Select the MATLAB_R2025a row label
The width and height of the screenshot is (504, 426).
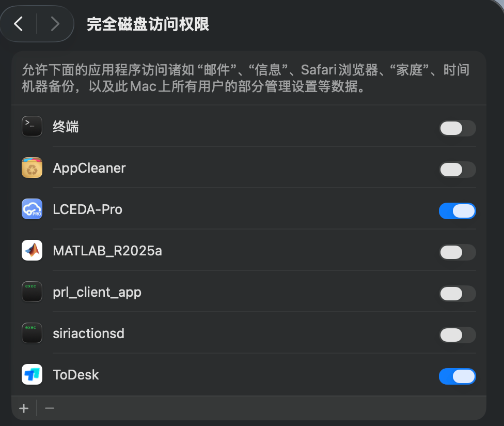point(107,251)
